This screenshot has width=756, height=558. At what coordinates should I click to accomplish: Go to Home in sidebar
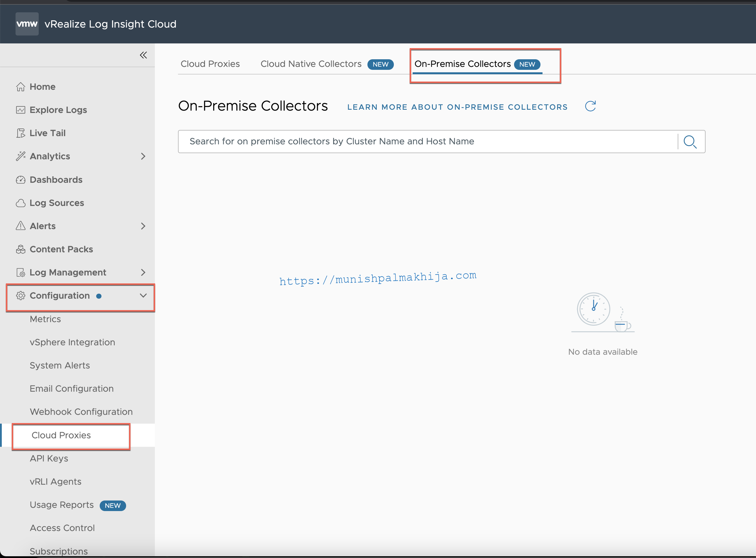click(43, 87)
